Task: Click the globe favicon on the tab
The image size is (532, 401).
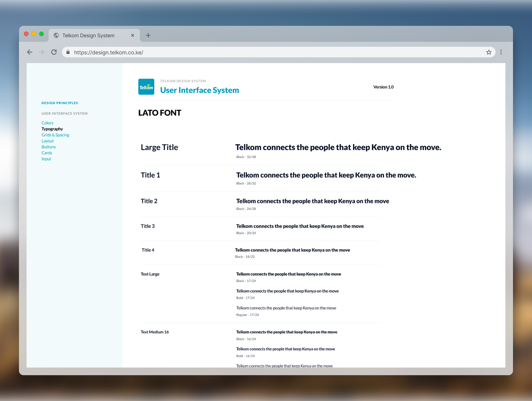Action: [x=56, y=35]
